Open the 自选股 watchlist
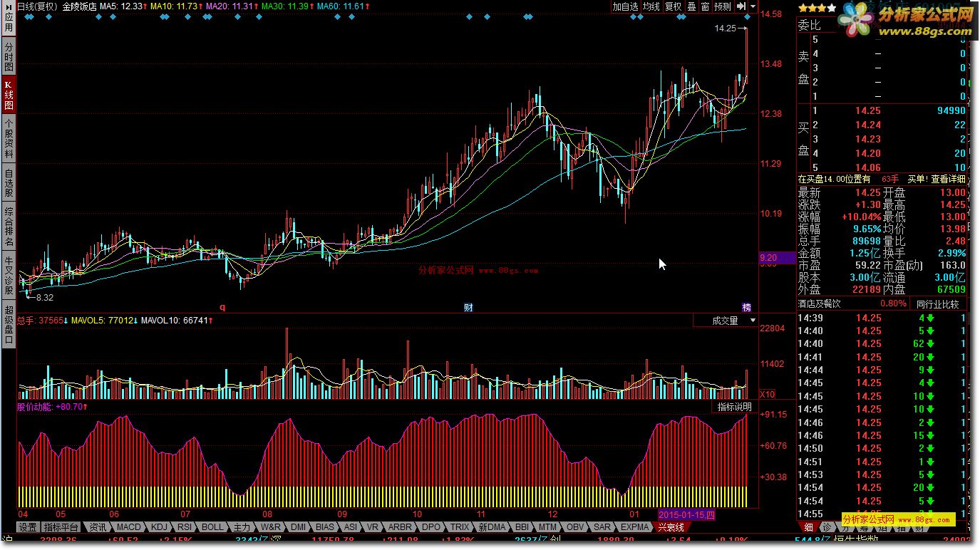Screen dimensions: 980x550 9,183
